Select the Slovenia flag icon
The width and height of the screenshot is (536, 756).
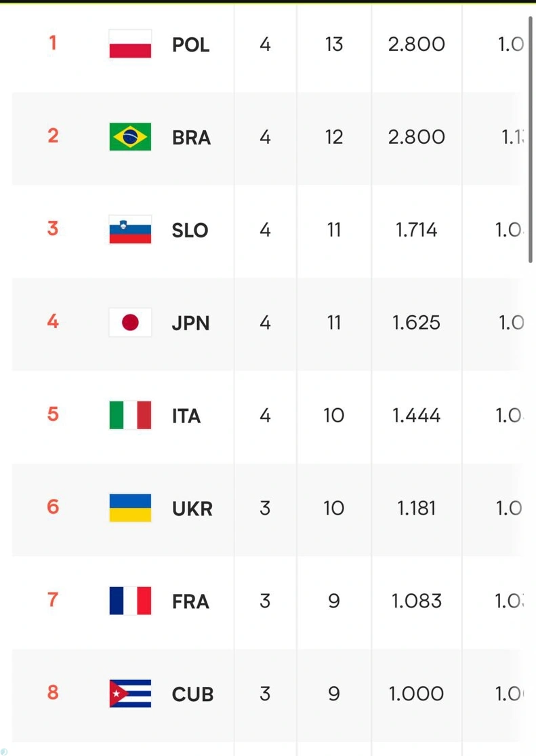coord(130,229)
